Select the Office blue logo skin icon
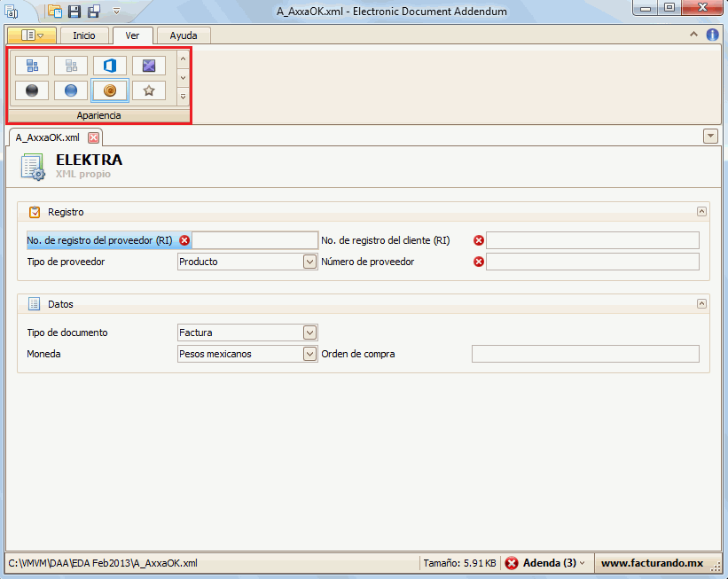This screenshot has height=579, width=728. tap(110, 66)
